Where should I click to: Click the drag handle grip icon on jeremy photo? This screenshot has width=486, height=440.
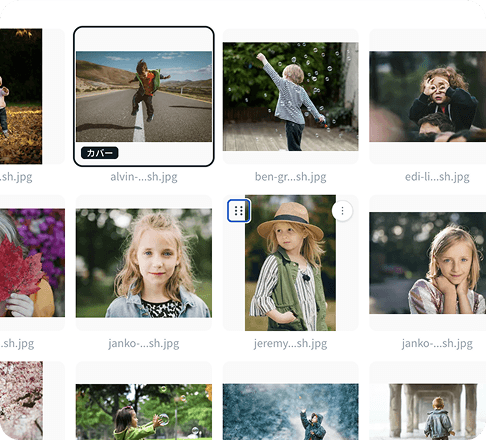point(239,211)
